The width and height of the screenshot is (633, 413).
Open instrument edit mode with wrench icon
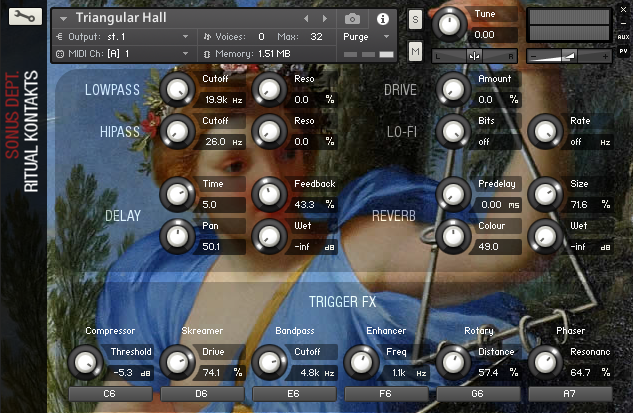(25, 17)
